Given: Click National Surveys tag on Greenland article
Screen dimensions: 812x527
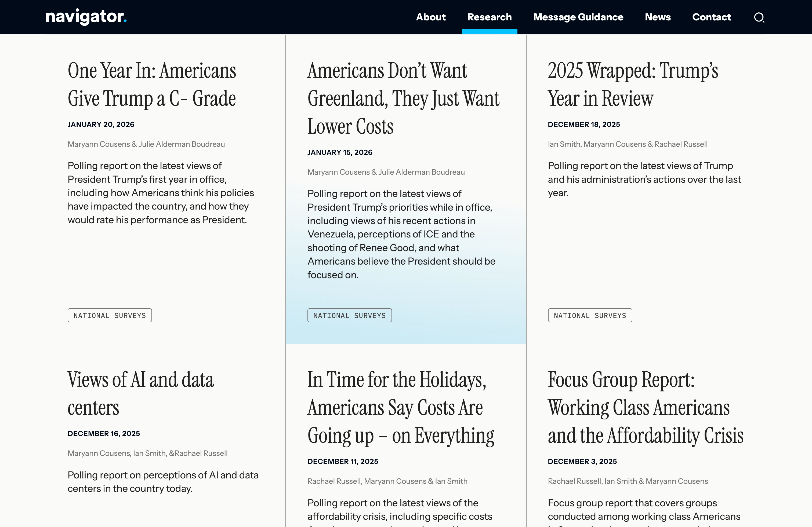Looking at the screenshot, I should click(x=349, y=315).
